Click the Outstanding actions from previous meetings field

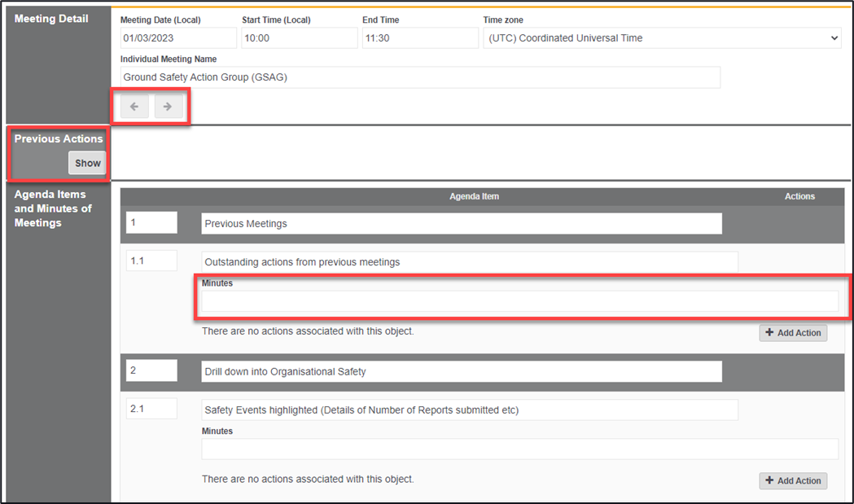pyautogui.click(x=469, y=262)
